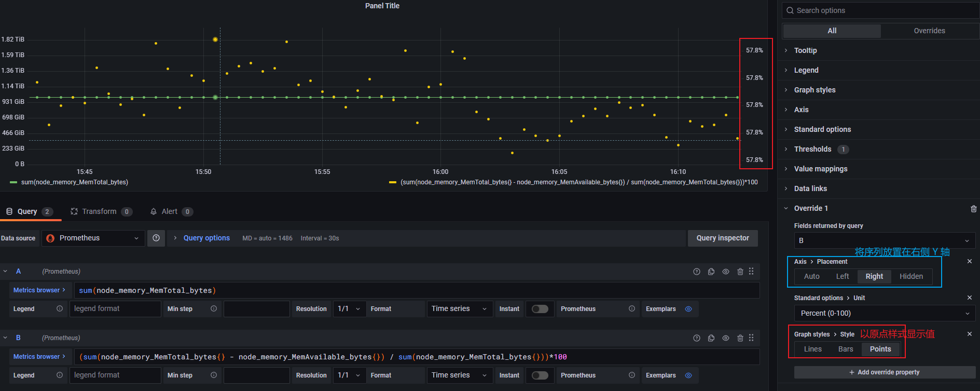Delete query B using its trash icon
980x391 pixels.
coord(740,338)
